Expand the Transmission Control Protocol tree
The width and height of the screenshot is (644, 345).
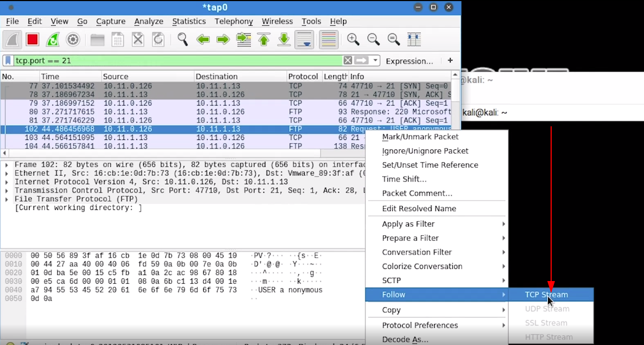(x=7, y=190)
